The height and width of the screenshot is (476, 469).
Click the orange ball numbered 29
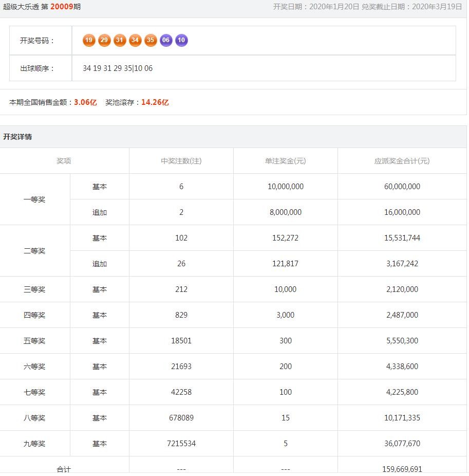[104, 41]
